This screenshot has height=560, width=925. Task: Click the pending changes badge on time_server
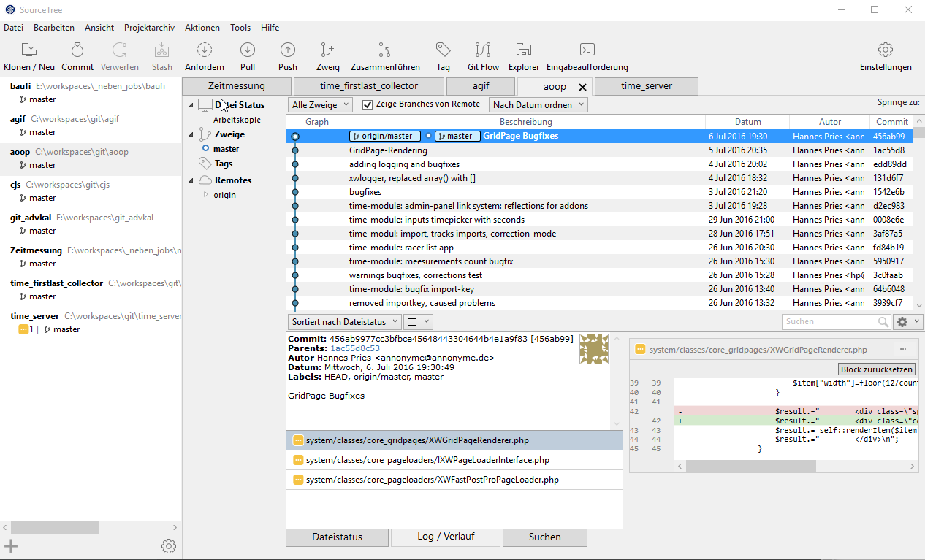(25, 329)
